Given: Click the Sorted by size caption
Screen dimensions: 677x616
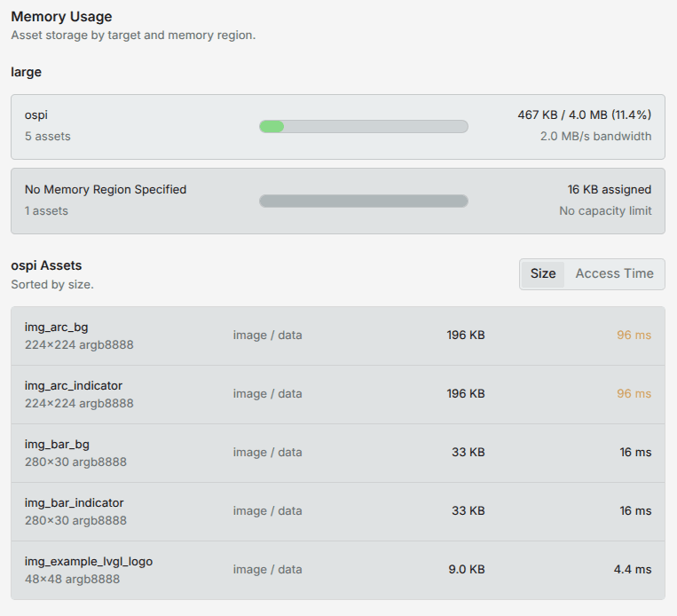Looking at the screenshot, I should (x=52, y=285).
